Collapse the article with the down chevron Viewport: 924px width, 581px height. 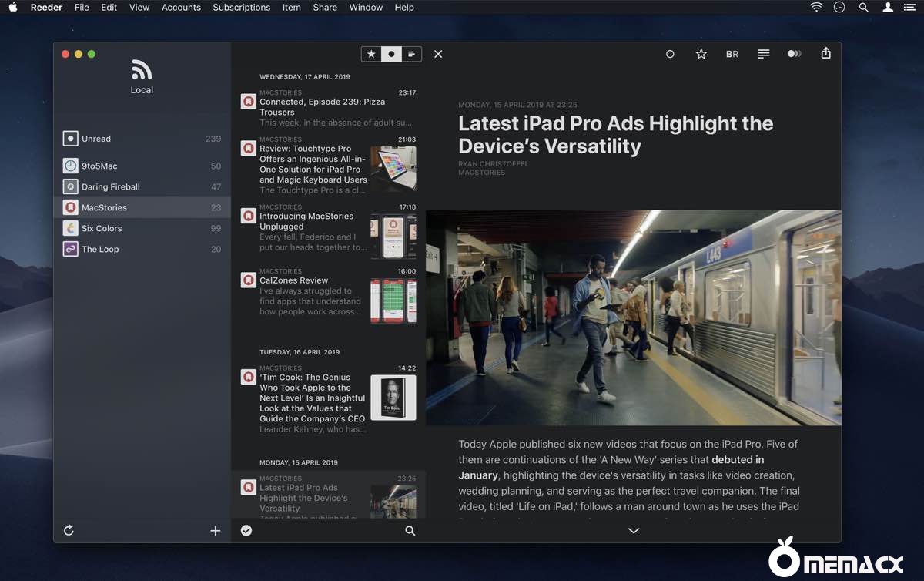633,530
